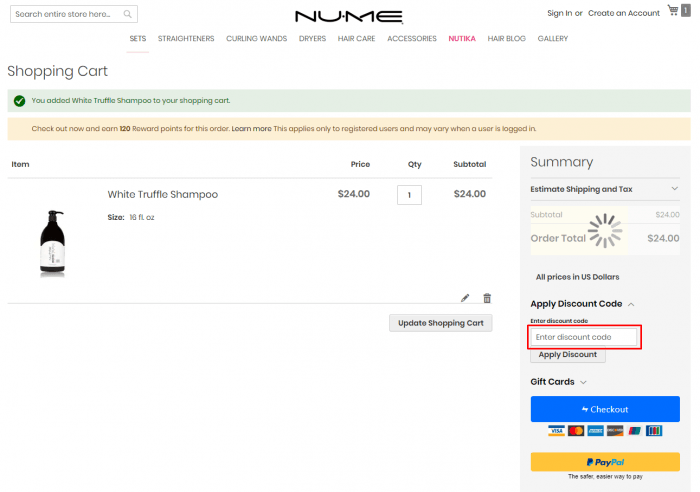Image resolution: width=700 pixels, height=492 pixels.
Task: Open the Sign In link
Action: 560,13
